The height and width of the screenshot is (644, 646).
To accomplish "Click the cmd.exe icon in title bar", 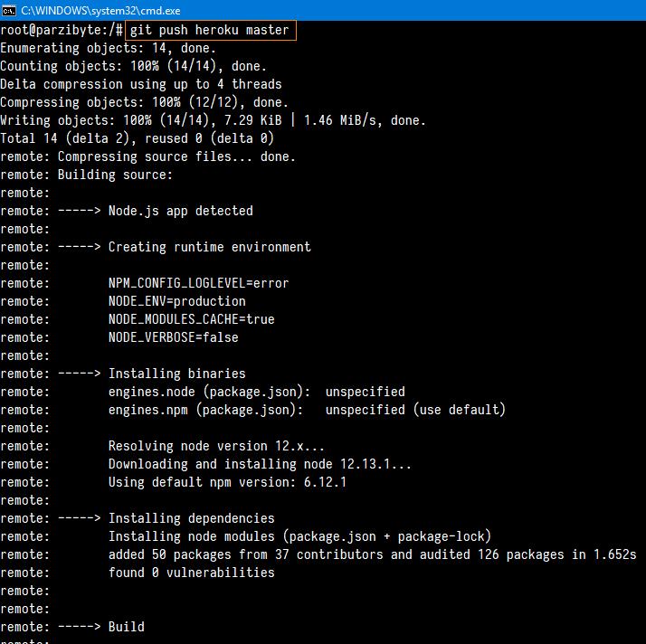I will pyautogui.click(x=8, y=10).
